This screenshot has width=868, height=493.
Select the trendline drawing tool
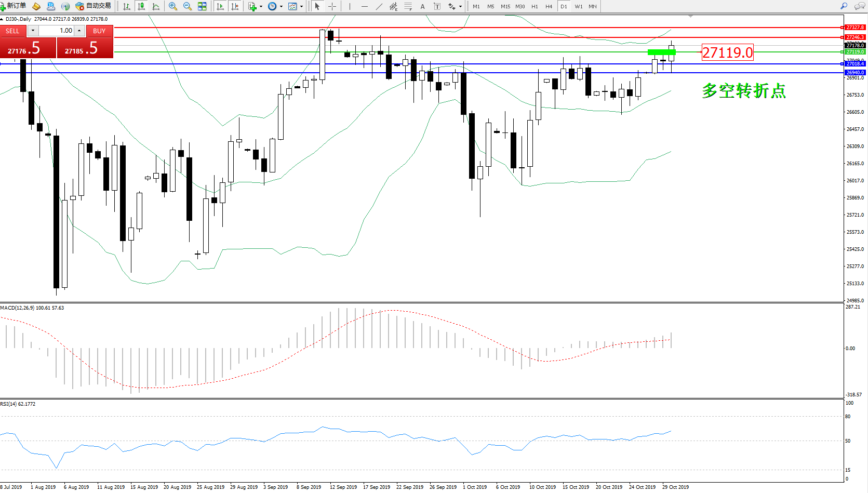point(379,6)
